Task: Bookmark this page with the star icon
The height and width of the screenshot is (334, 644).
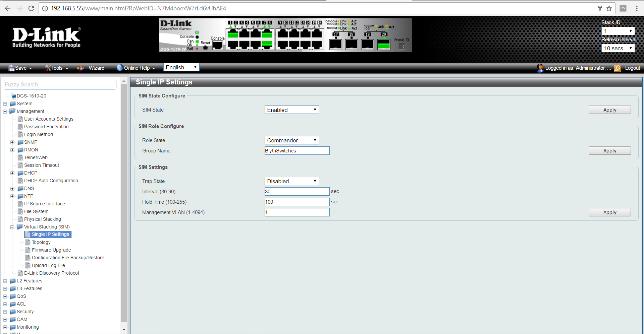Action: coord(609,8)
